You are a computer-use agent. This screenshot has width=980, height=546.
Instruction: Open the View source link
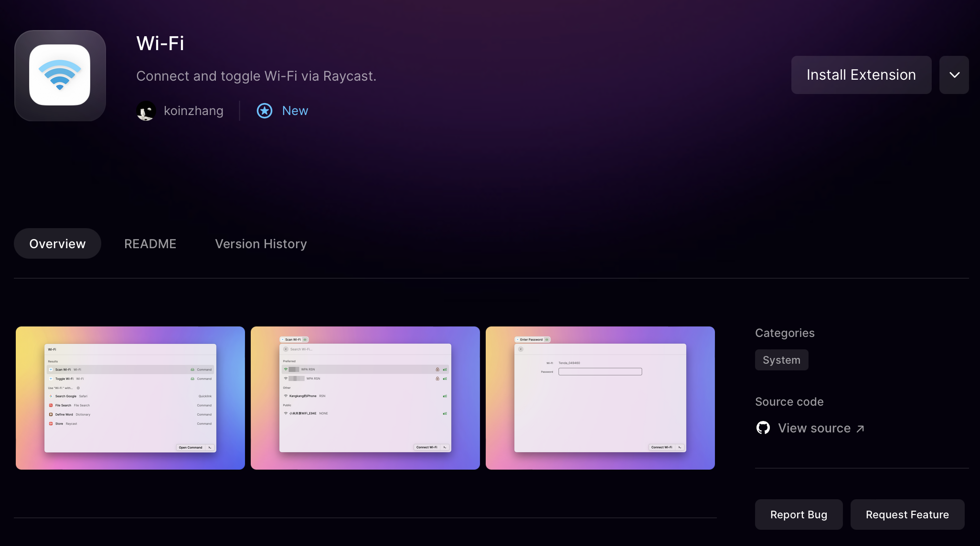click(x=814, y=428)
